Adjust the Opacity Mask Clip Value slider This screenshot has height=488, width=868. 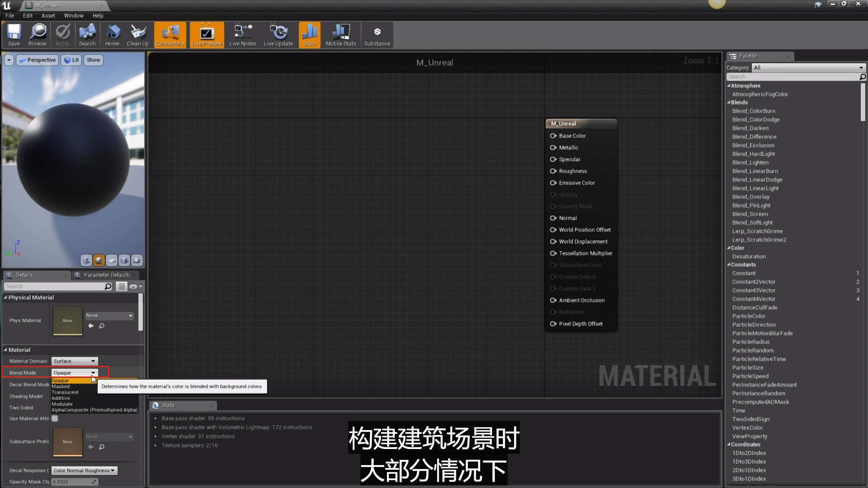click(74, 482)
